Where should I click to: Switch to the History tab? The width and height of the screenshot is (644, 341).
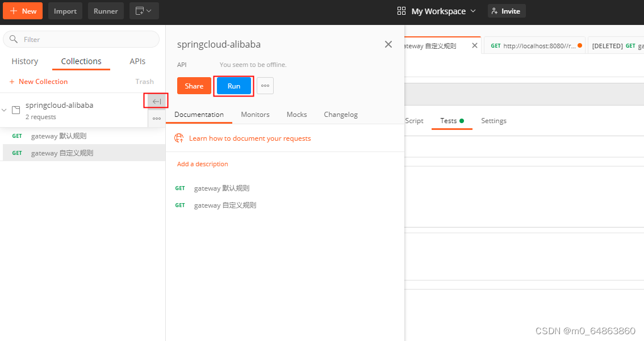(x=24, y=61)
